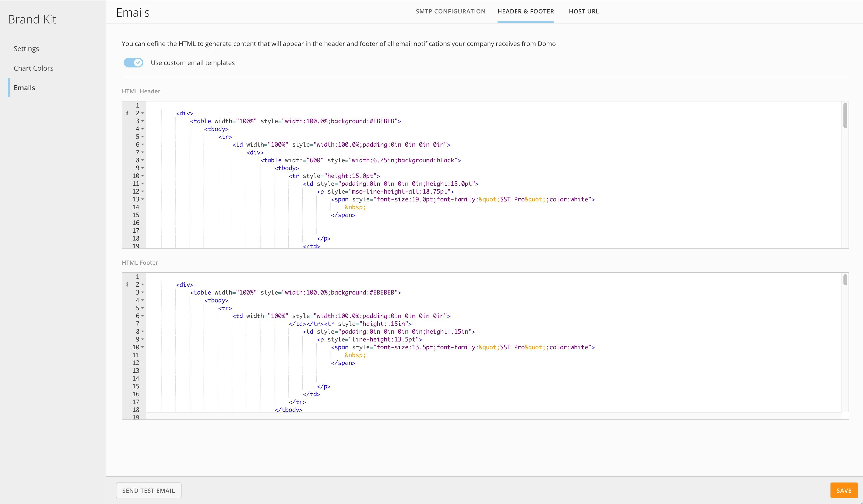863x504 pixels.
Task: Open SMTP Configuration tab
Action: click(450, 11)
